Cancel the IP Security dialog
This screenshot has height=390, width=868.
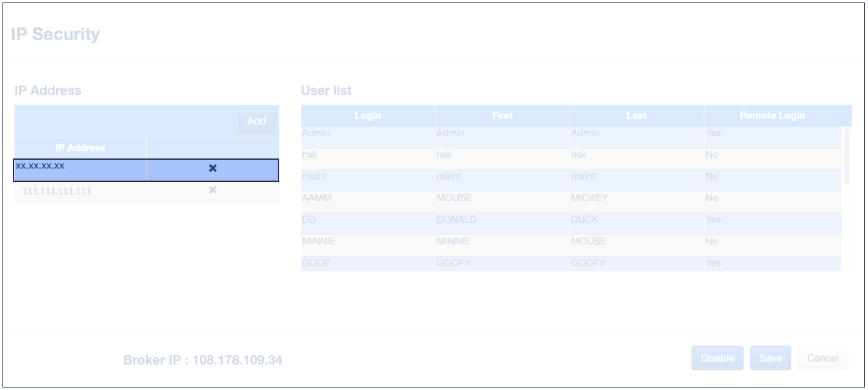(823, 358)
